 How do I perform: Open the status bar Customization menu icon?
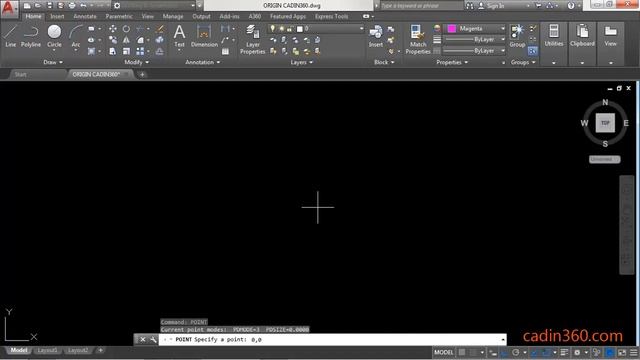coord(633,352)
